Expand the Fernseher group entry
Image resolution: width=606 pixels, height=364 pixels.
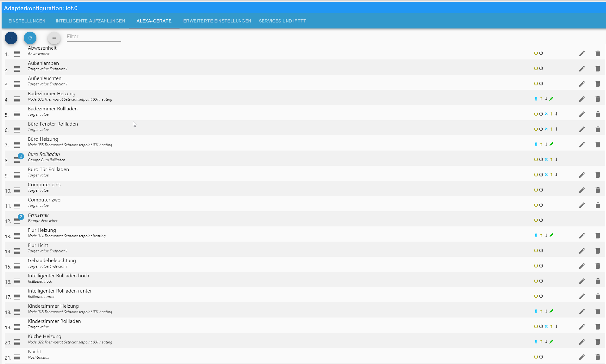coord(18,220)
